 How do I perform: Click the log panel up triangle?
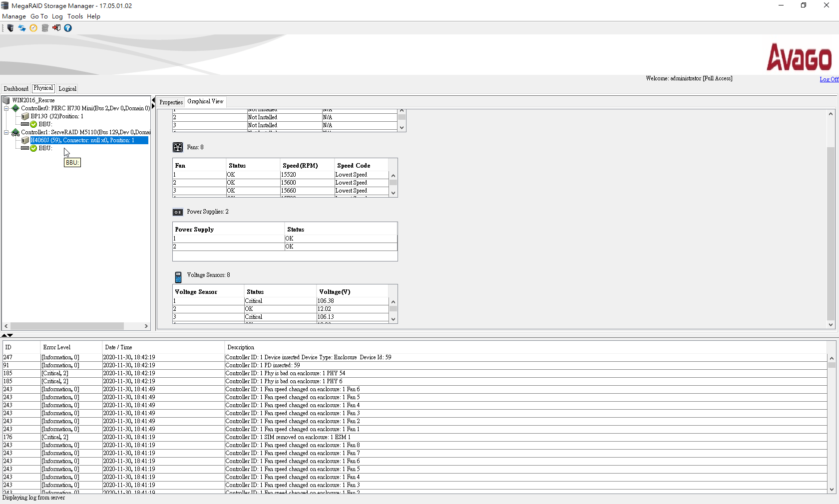click(4, 335)
